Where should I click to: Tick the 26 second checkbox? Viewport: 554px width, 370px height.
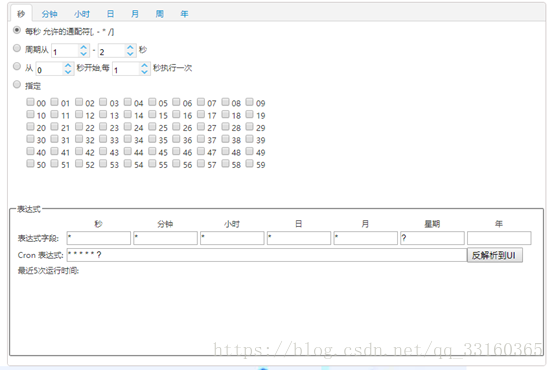[x=177, y=127]
